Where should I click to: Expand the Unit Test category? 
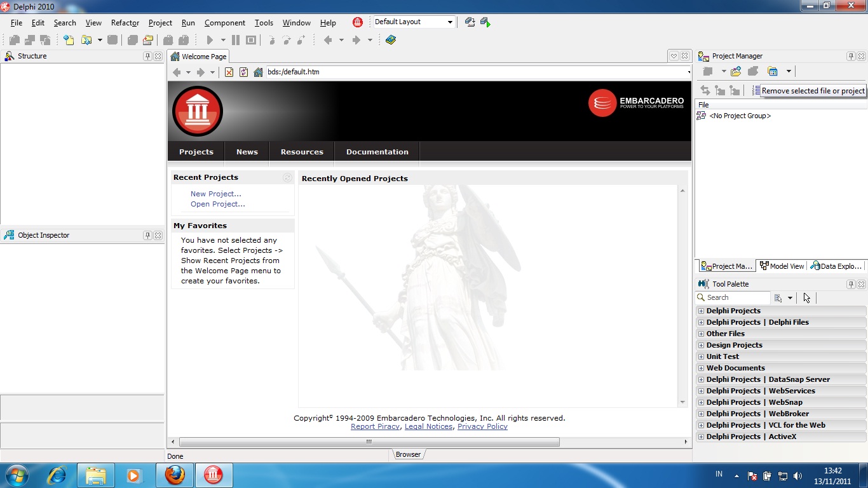(x=701, y=356)
